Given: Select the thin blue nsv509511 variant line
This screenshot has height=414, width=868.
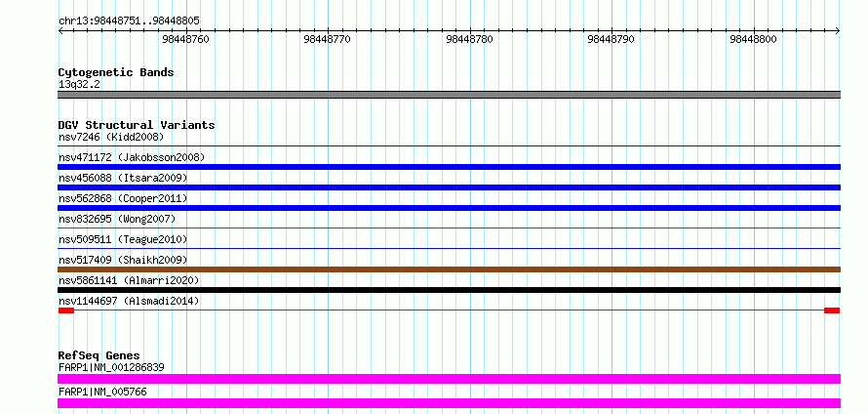Looking at the screenshot, I should [449, 248].
